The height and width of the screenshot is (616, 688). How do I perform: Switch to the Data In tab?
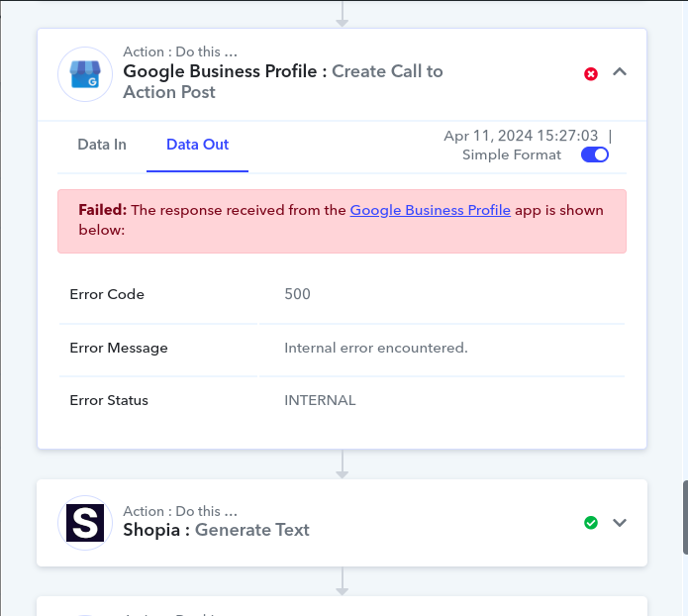pyautogui.click(x=102, y=145)
